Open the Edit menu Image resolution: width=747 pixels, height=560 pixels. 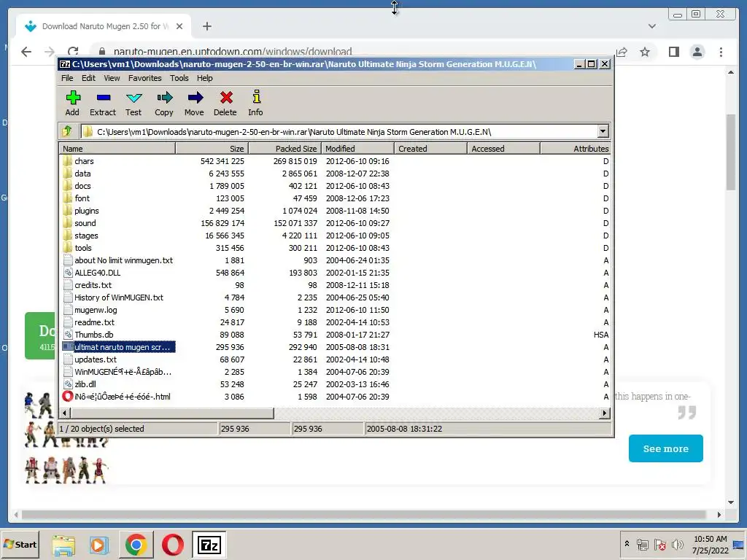point(88,78)
